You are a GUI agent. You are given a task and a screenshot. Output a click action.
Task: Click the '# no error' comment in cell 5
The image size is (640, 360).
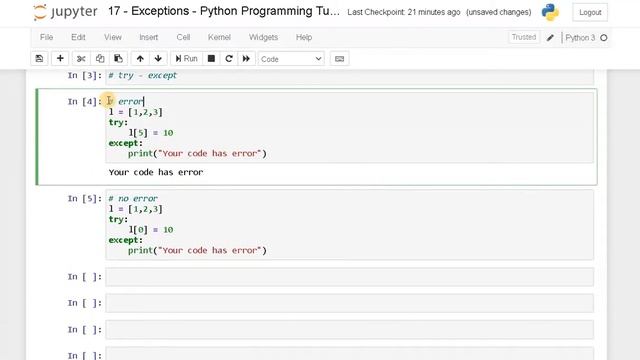(133, 198)
